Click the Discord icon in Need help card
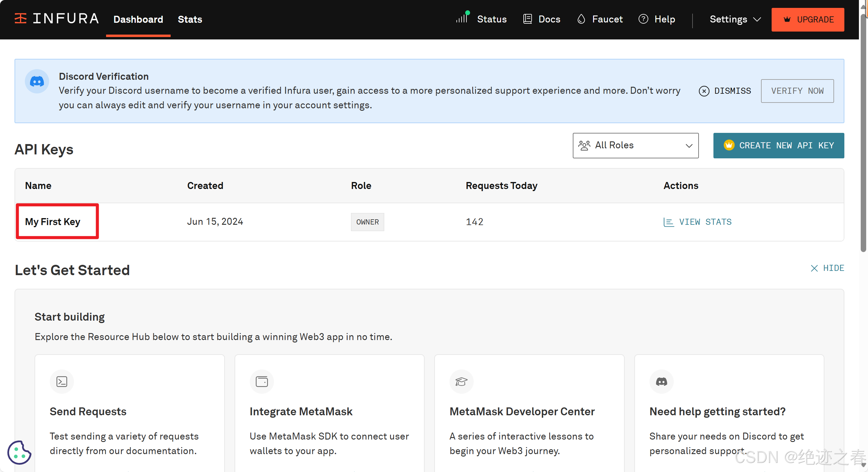Image resolution: width=868 pixels, height=472 pixels. point(661,382)
